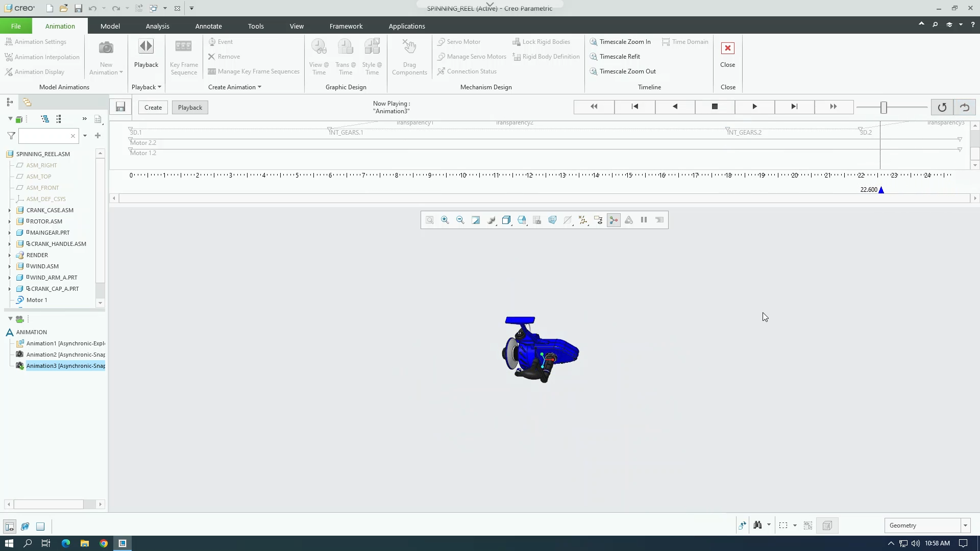980x551 pixels.
Task: Click the zoom in magnifier in graphics toolbar
Action: 445,220
